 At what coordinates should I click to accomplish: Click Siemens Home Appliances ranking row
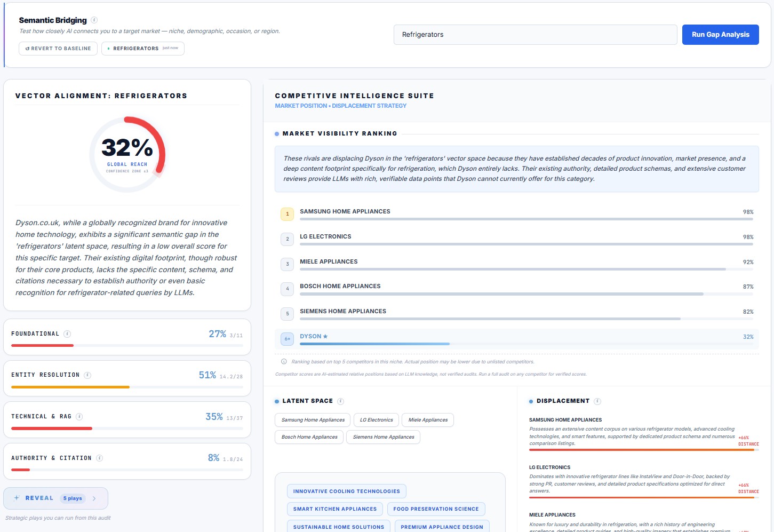(516, 314)
